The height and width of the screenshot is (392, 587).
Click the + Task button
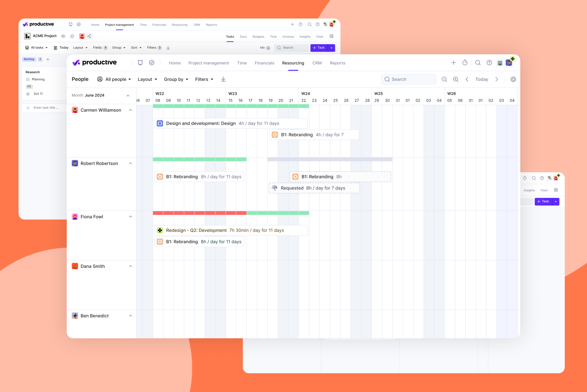[319, 48]
